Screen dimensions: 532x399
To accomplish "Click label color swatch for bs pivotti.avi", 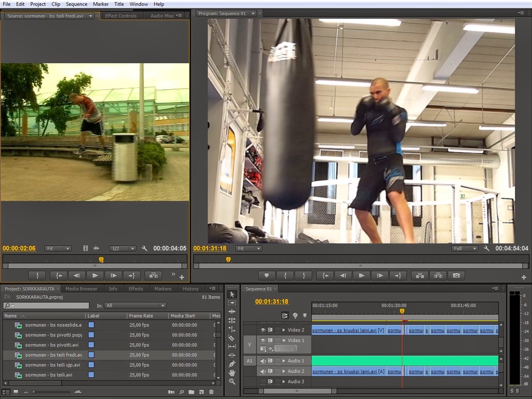I will click(91, 345).
